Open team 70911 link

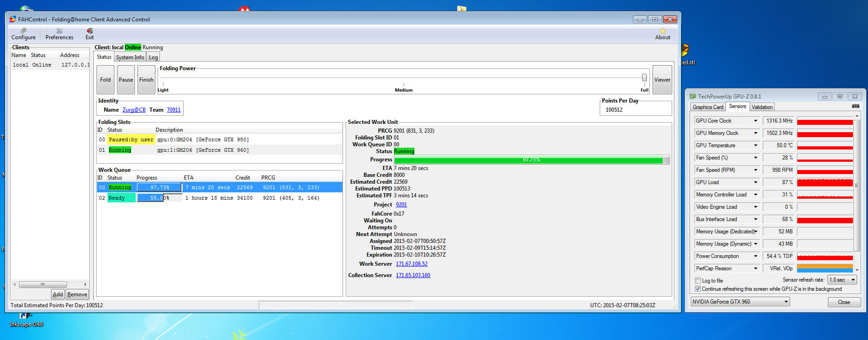[x=174, y=110]
